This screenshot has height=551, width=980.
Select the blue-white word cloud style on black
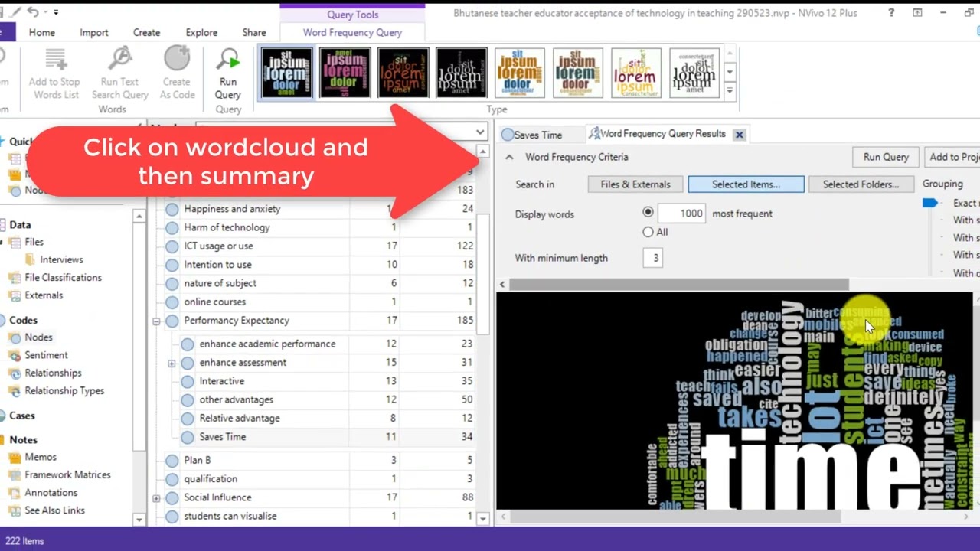click(x=287, y=73)
